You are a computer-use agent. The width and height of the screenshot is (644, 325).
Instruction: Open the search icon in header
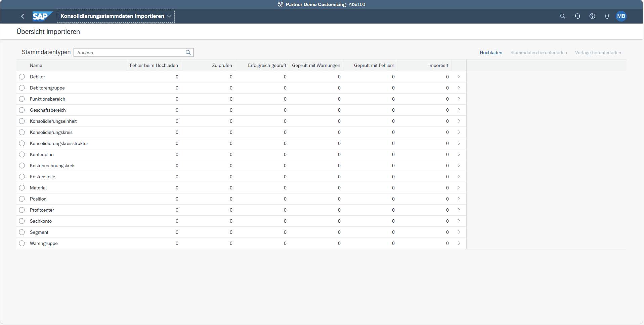[x=562, y=16]
